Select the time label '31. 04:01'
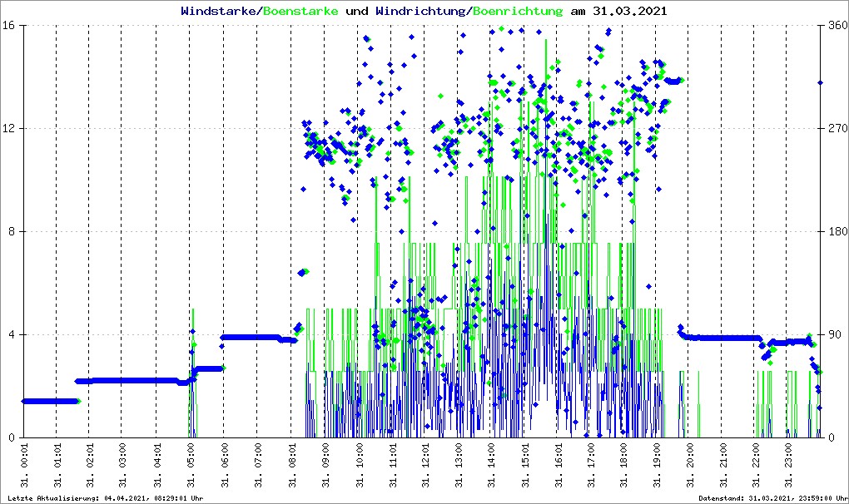This screenshot has width=849, height=504. pos(157,465)
